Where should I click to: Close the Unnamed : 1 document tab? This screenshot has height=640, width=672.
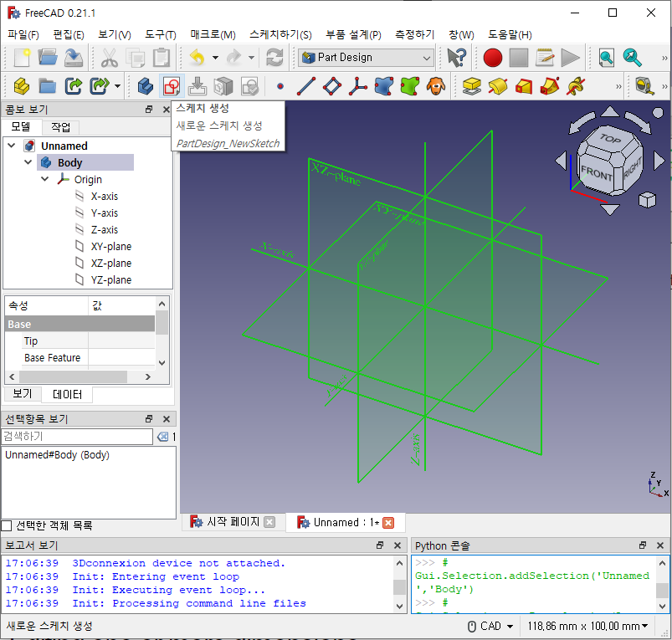(388, 523)
